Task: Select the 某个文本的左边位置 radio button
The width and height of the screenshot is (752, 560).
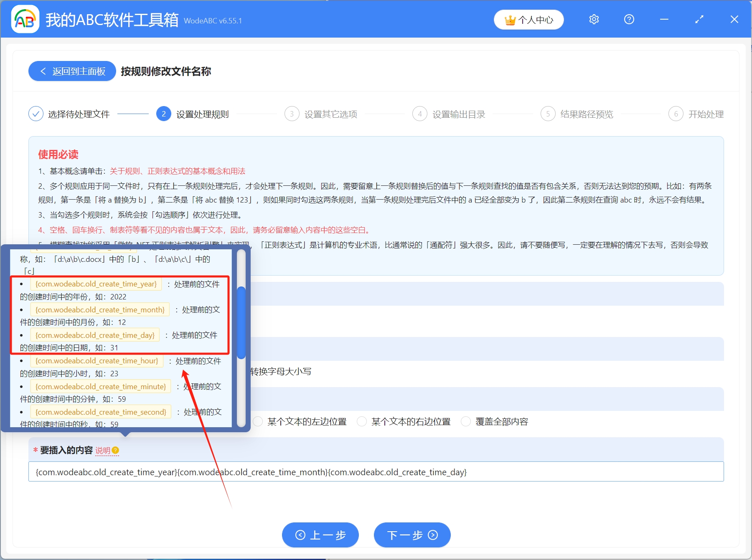Action: (x=258, y=421)
